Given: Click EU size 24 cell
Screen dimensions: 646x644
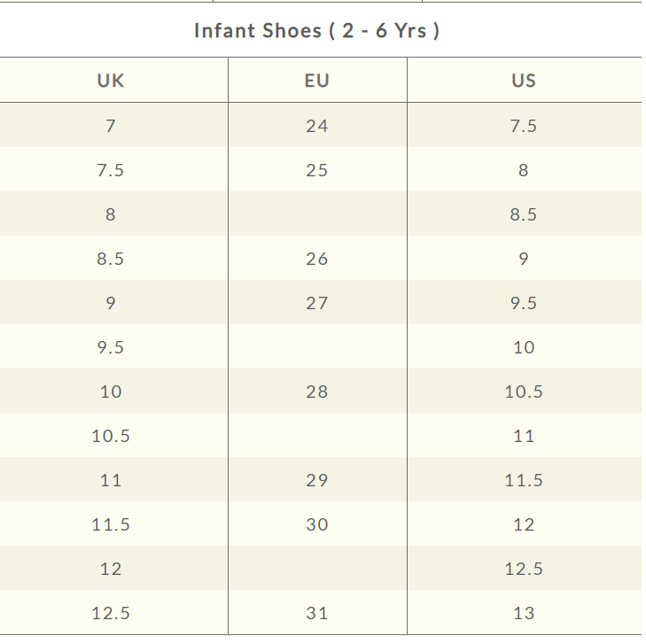Looking at the screenshot, I should click(x=316, y=126).
